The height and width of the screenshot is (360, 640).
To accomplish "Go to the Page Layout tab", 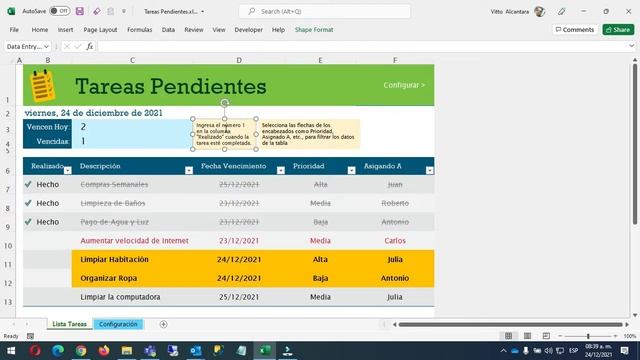I will [100, 30].
